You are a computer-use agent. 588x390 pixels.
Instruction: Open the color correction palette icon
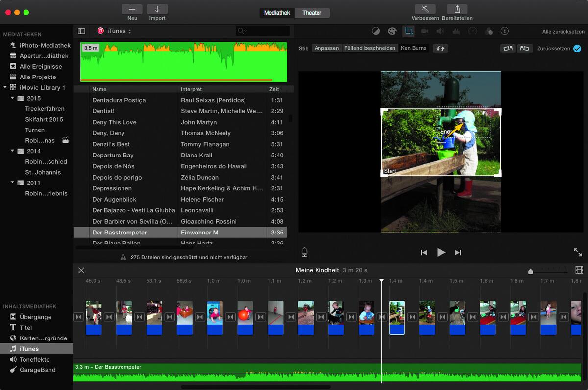(x=392, y=31)
